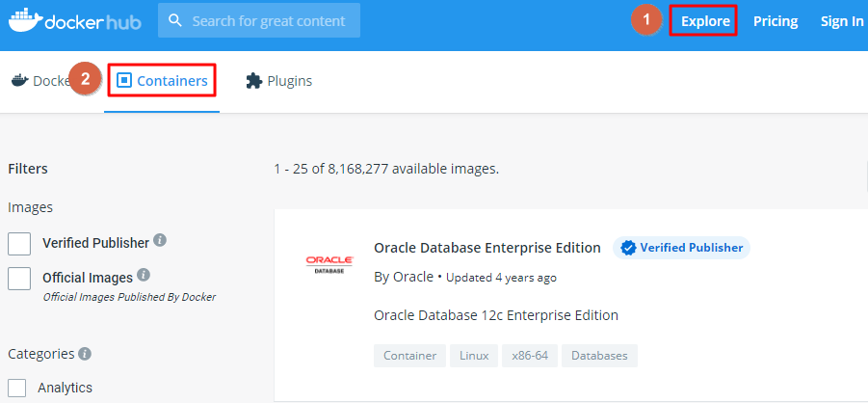Click the x86-64 tag chip

click(x=530, y=356)
